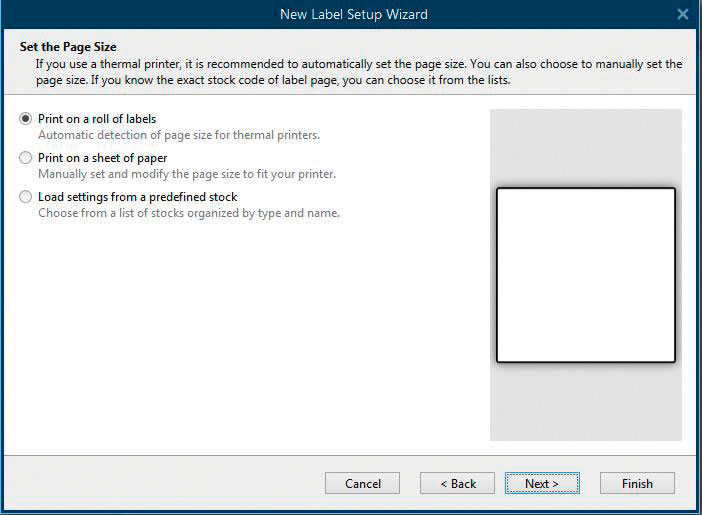
Task: Choose the 'Print on a sheet of paper' radio button
Action: coord(26,158)
